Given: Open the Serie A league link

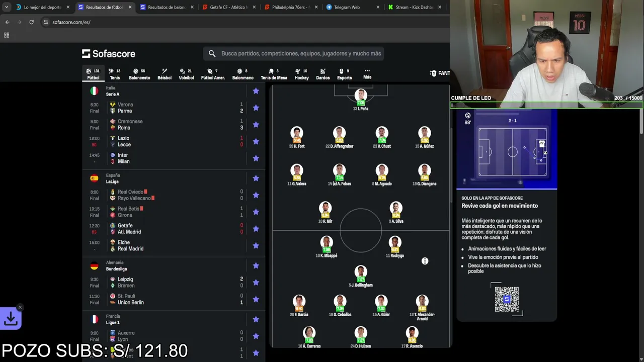Looking at the screenshot, I should click(x=112, y=94).
